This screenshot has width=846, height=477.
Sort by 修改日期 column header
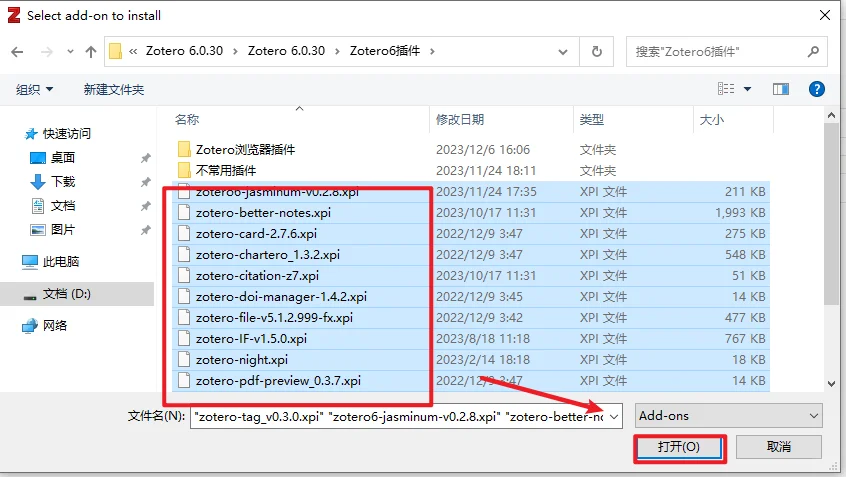click(x=460, y=120)
